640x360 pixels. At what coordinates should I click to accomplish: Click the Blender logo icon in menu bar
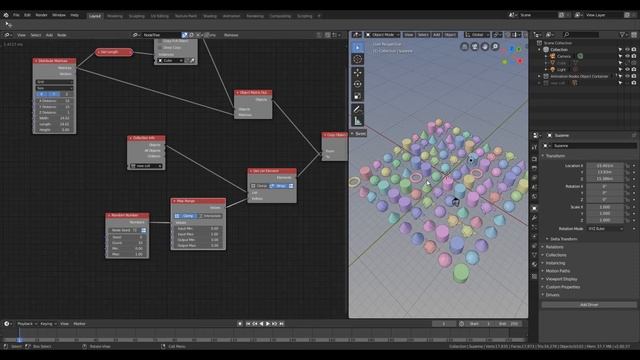[6, 15]
